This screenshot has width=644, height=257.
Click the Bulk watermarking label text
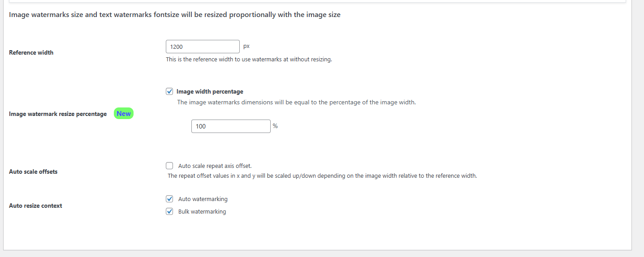coord(202,212)
